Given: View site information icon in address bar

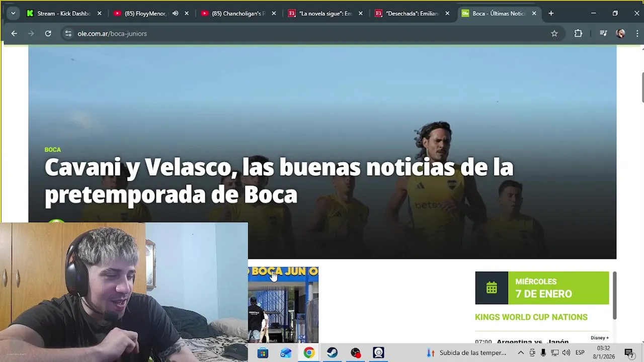Looking at the screenshot, I should [68, 34].
